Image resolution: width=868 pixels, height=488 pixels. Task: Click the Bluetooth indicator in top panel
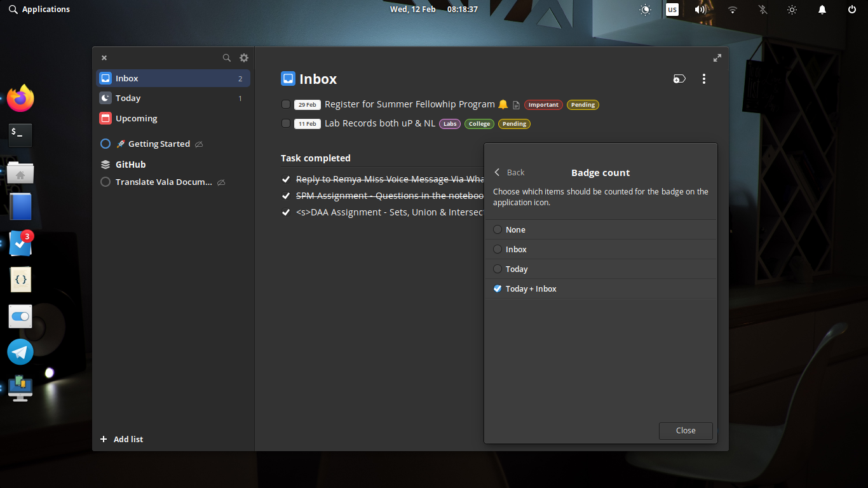pos(763,10)
